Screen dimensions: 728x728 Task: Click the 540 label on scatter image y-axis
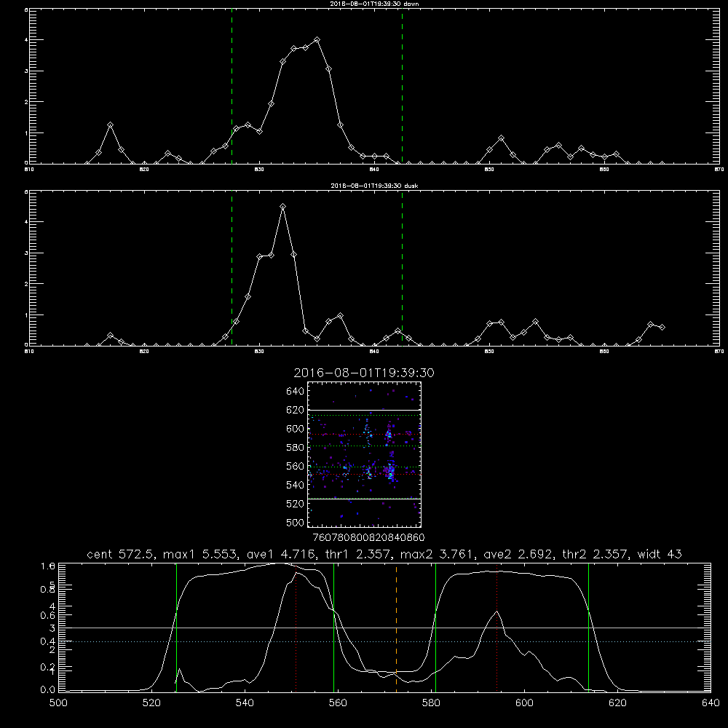296,485
